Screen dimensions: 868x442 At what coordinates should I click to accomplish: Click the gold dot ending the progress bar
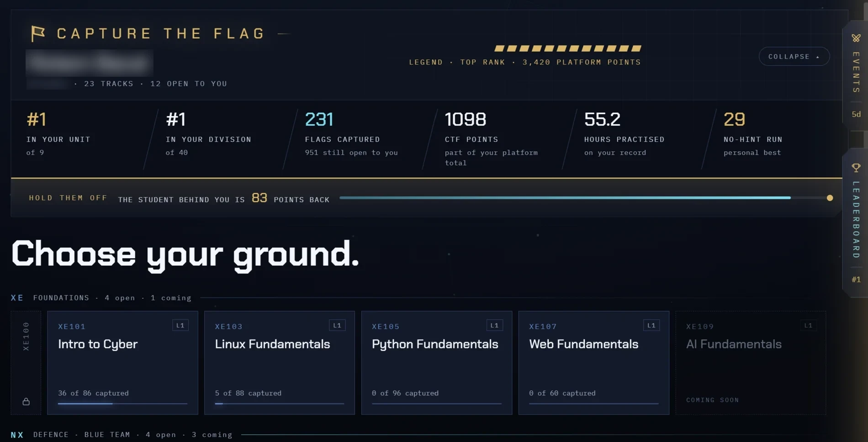coord(830,198)
